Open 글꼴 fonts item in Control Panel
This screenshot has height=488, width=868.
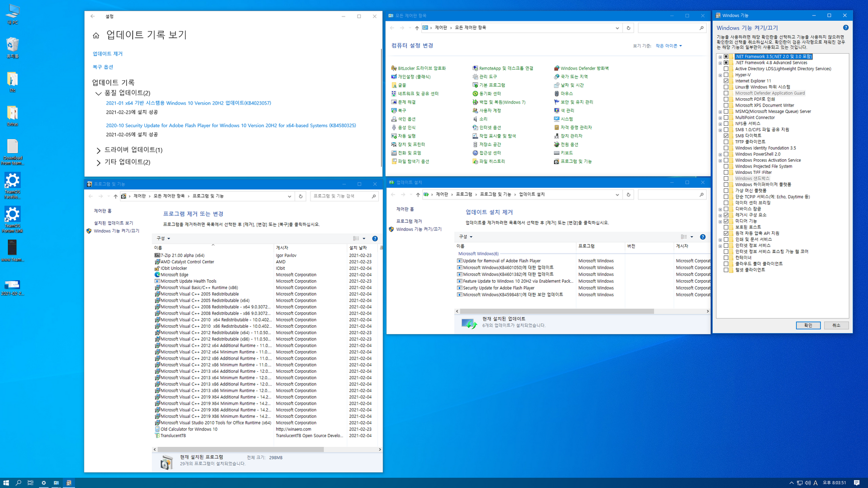399,85
